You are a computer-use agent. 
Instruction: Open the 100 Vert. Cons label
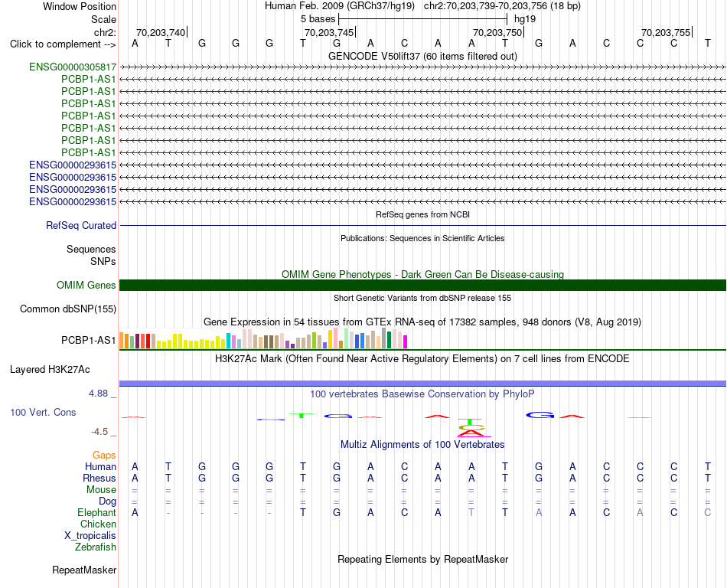click(x=43, y=412)
